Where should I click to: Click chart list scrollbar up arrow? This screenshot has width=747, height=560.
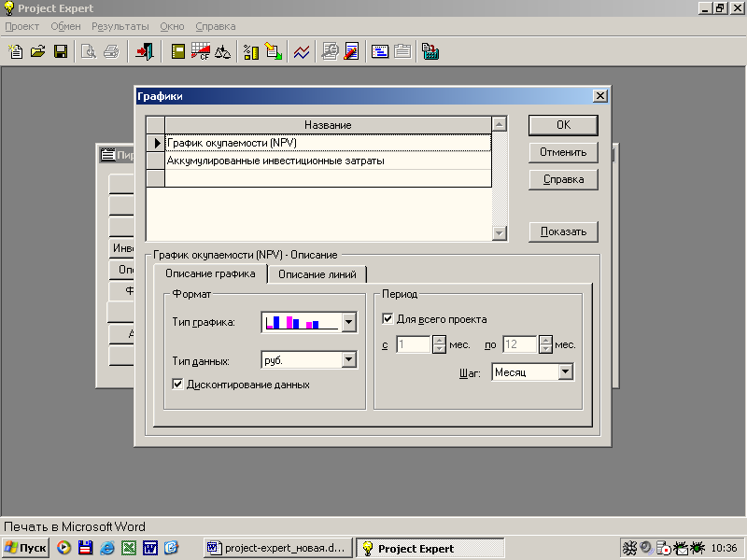(500, 125)
